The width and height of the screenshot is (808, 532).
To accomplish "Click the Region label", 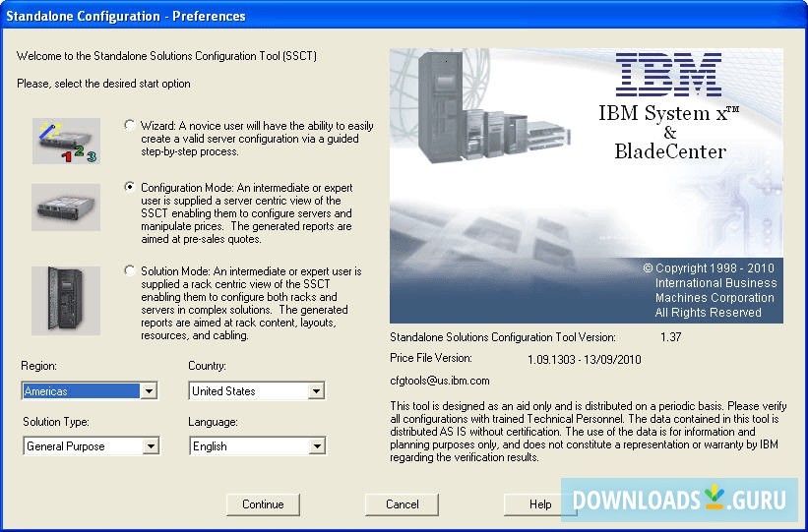I will click(x=38, y=366).
